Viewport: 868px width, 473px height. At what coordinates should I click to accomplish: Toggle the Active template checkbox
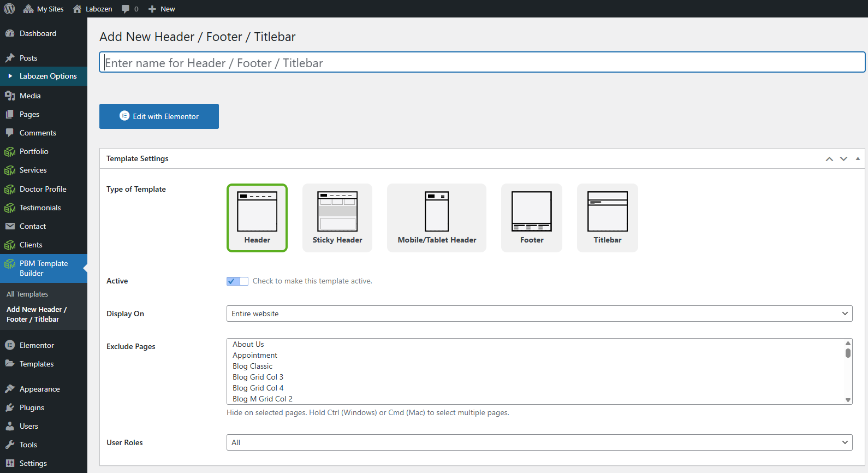coord(237,281)
